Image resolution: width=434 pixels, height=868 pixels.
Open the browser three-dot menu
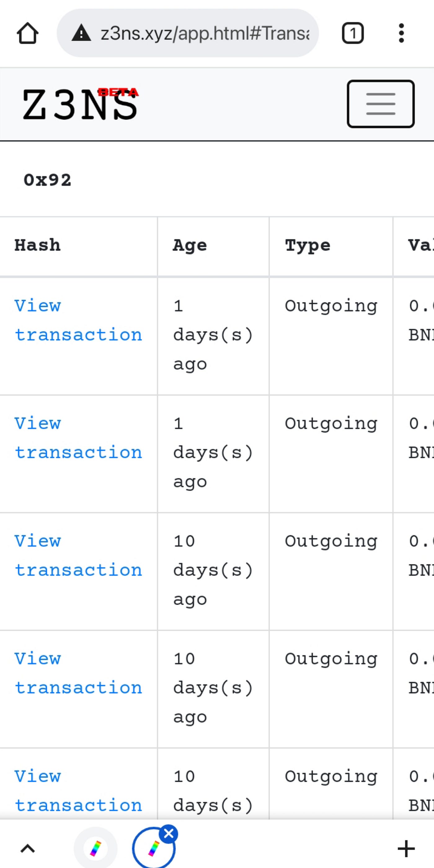tap(401, 33)
